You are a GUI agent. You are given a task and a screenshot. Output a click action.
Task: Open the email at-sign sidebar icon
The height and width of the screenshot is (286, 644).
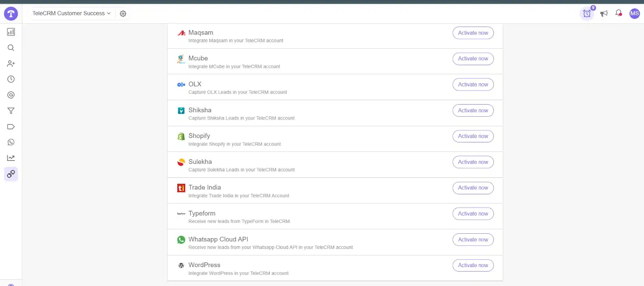coord(11,95)
